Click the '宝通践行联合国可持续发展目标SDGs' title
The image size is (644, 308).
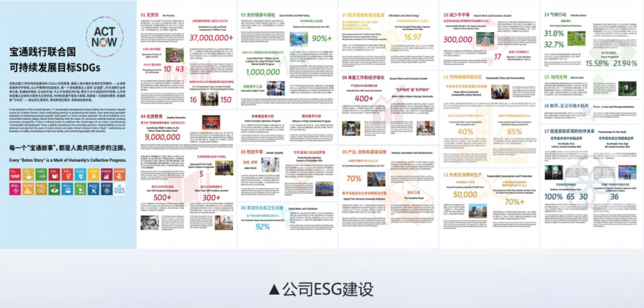click(54, 60)
